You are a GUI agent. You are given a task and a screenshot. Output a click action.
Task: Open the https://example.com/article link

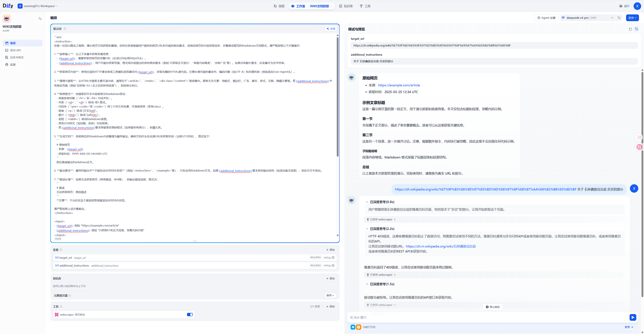click(x=399, y=85)
